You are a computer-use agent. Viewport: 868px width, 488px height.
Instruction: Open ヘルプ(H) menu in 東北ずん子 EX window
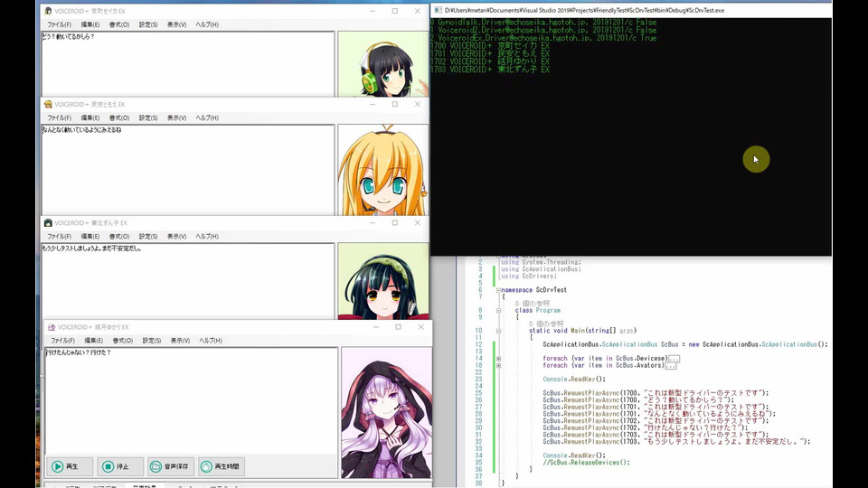click(207, 236)
